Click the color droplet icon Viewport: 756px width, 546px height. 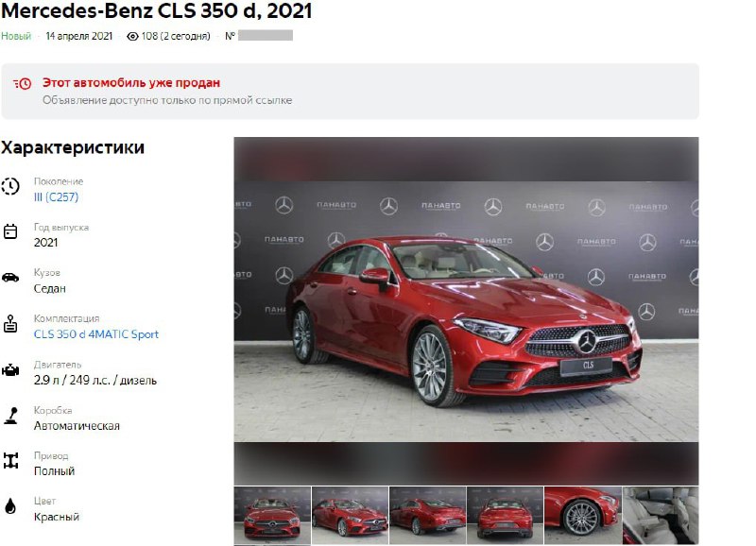(10, 506)
